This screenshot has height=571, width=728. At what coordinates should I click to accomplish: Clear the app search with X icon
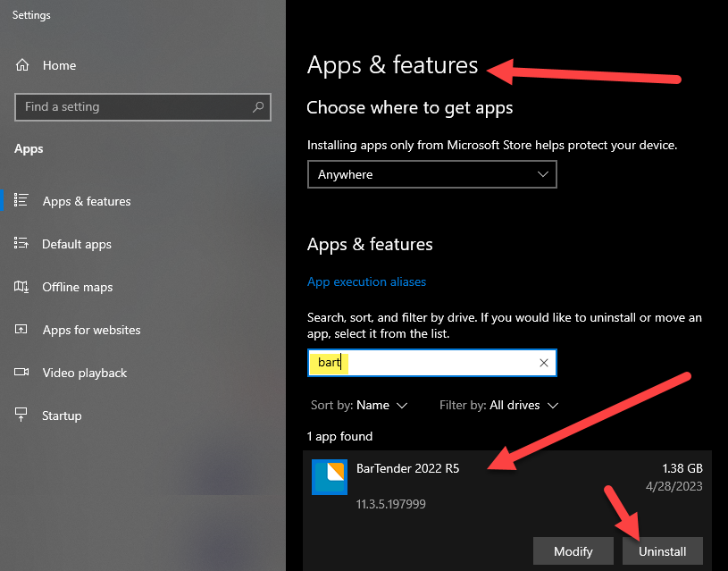point(543,363)
